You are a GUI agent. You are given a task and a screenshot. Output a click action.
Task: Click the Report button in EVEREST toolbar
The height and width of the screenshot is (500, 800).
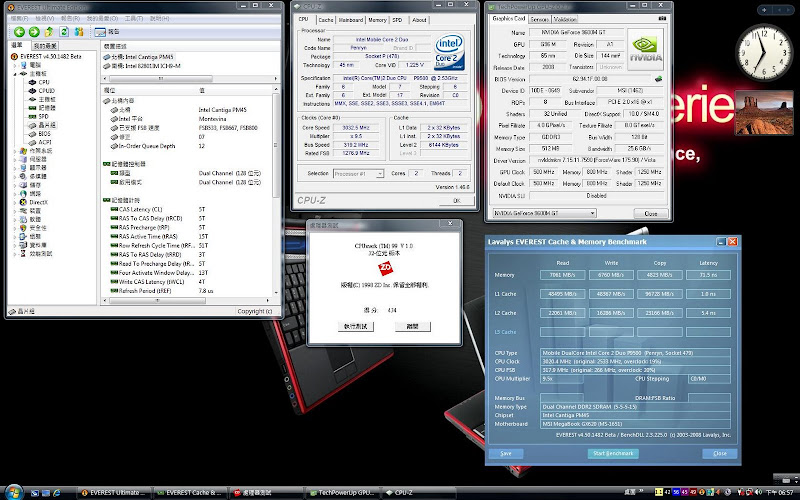pos(108,32)
